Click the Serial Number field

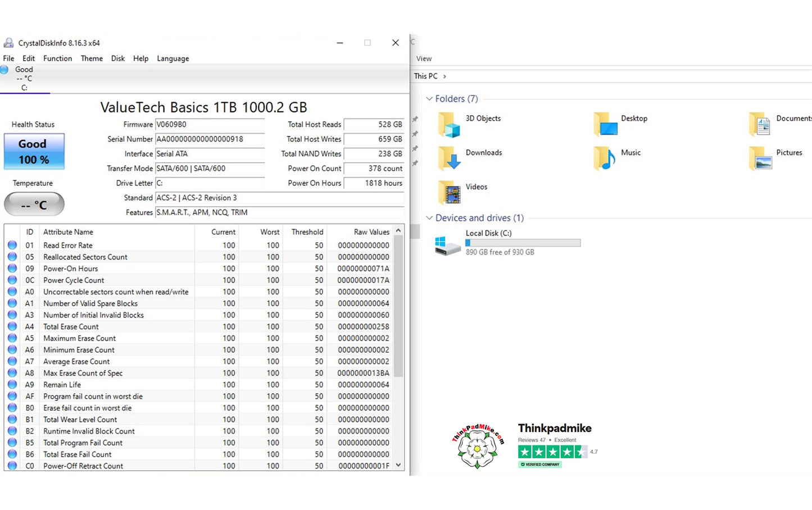[x=210, y=139]
